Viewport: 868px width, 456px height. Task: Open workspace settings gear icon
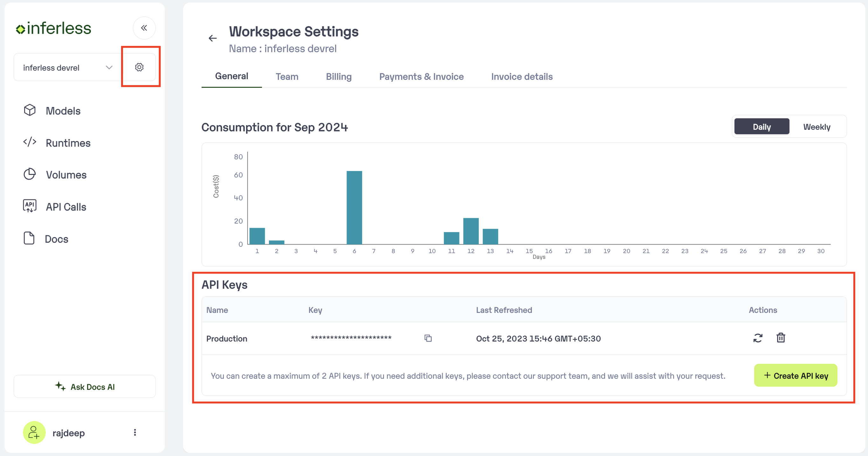pos(139,67)
